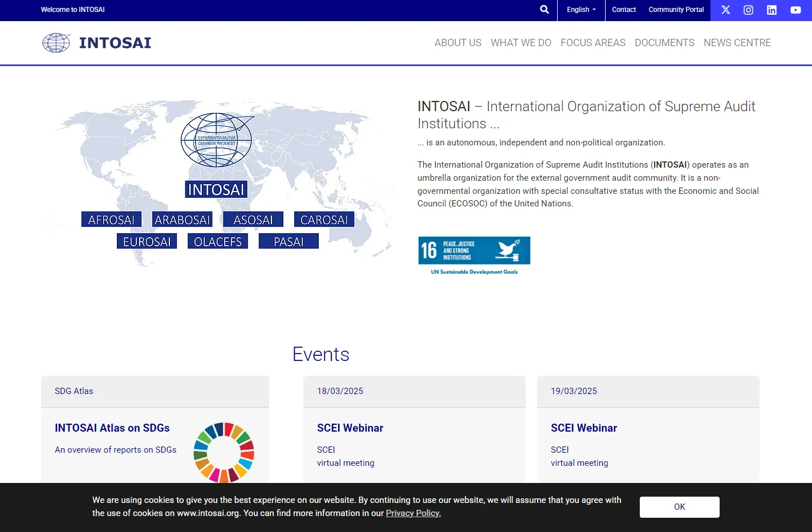Click the globe emblem on the world map
812x532 pixels.
[x=217, y=140]
